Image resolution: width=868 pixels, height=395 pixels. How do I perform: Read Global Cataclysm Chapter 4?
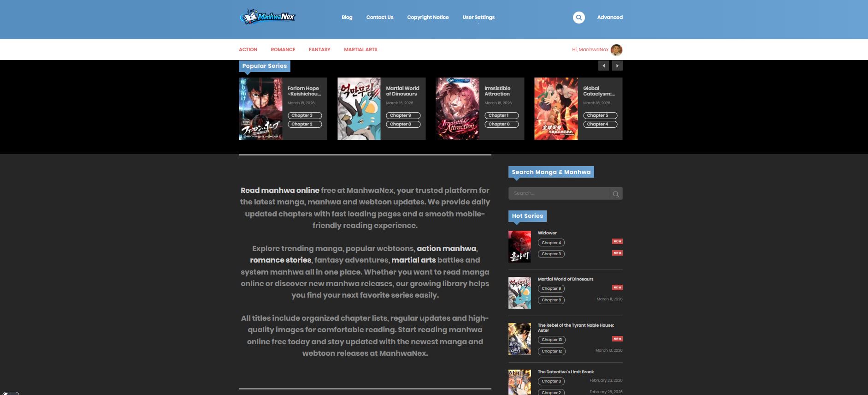(x=600, y=124)
